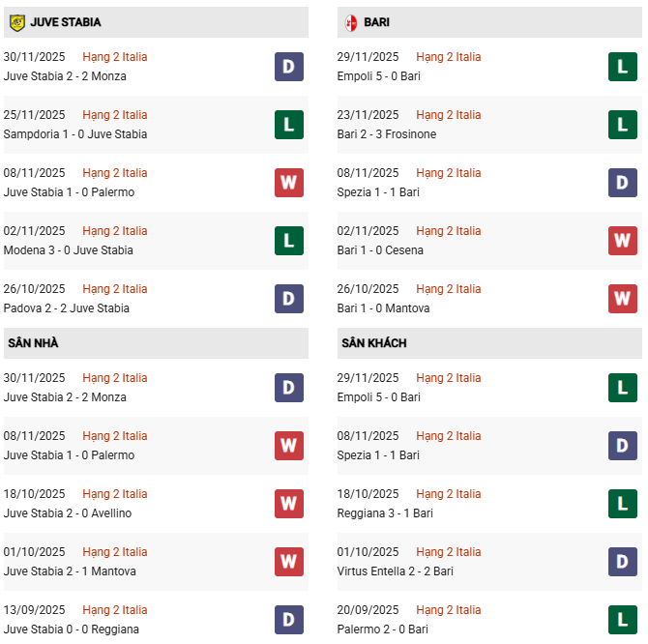Image resolution: width=648 pixels, height=644 pixels.
Task: Open Hạng 2 Italia link dated 23/11/2025
Action: point(449,115)
